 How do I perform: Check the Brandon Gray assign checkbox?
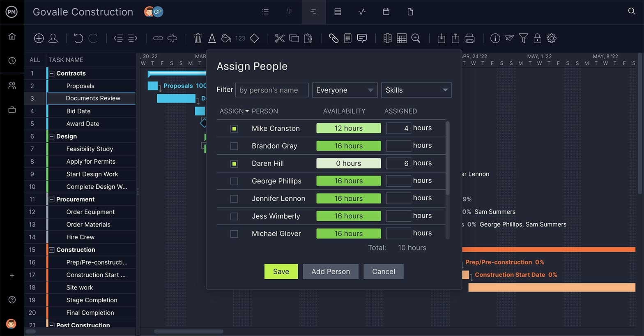[x=234, y=146]
